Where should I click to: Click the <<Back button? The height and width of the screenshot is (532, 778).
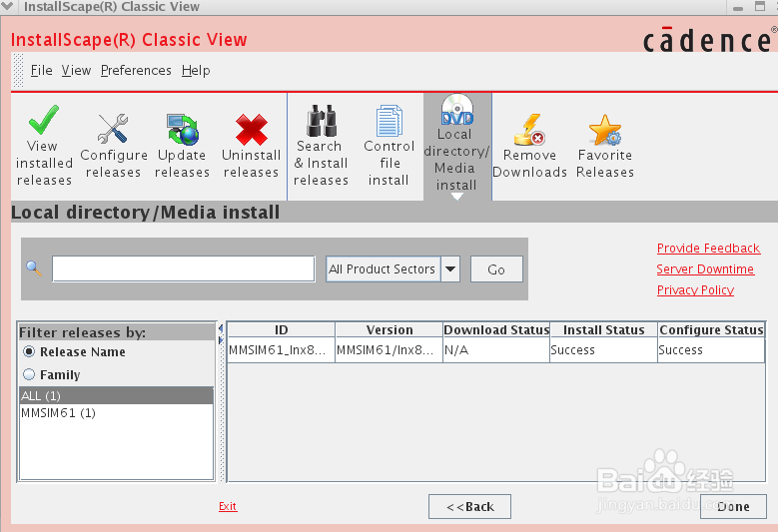[469, 506]
